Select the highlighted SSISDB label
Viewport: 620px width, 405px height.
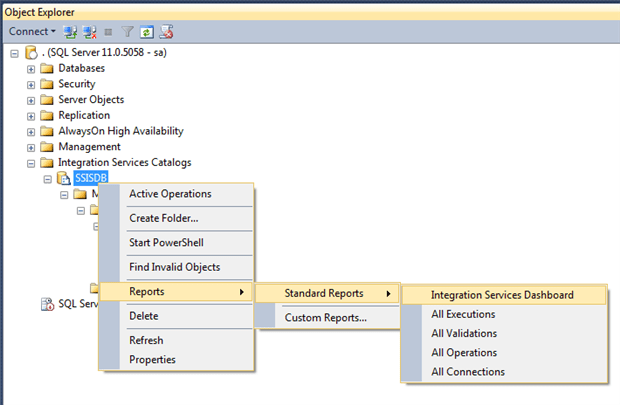[91, 178]
